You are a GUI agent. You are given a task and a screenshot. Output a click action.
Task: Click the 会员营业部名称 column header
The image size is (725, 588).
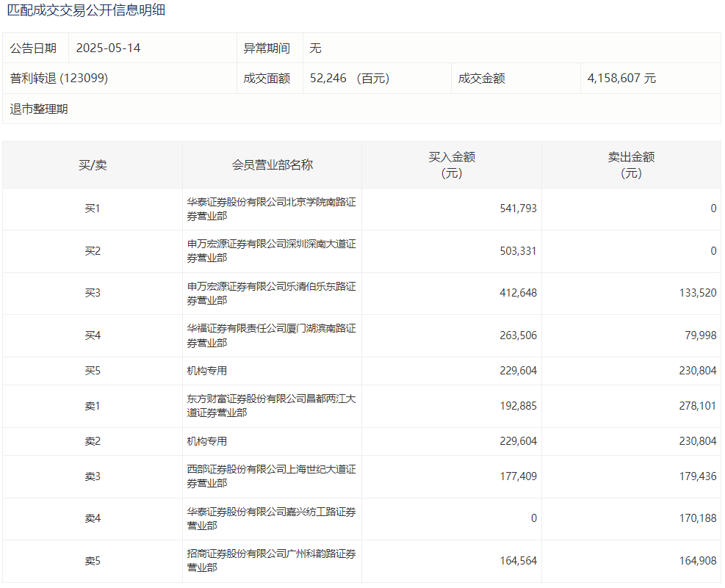[x=272, y=165]
